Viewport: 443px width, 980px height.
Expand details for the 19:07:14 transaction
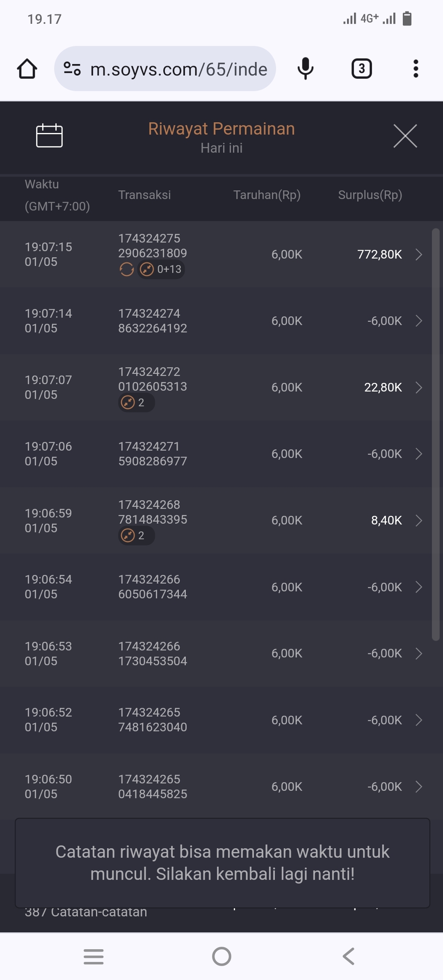click(419, 321)
